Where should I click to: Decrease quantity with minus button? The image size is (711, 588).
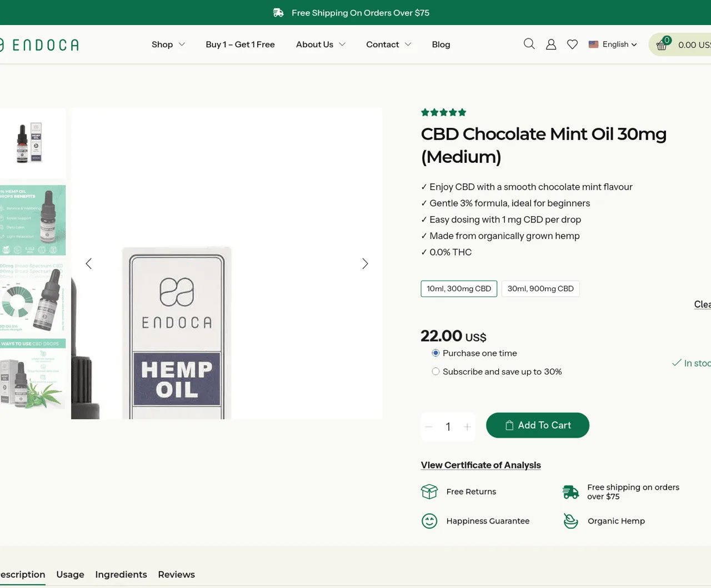(x=429, y=427)
